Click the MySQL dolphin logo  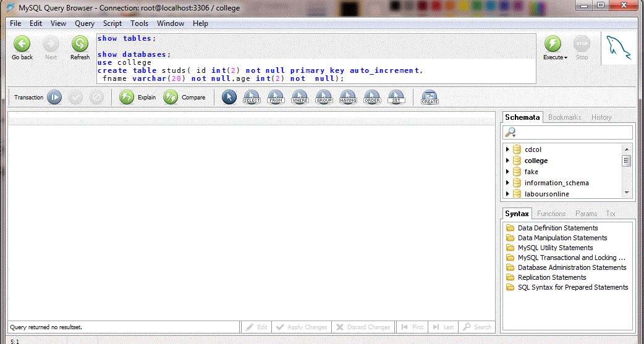pyautogui.click(x=619, y=48)
